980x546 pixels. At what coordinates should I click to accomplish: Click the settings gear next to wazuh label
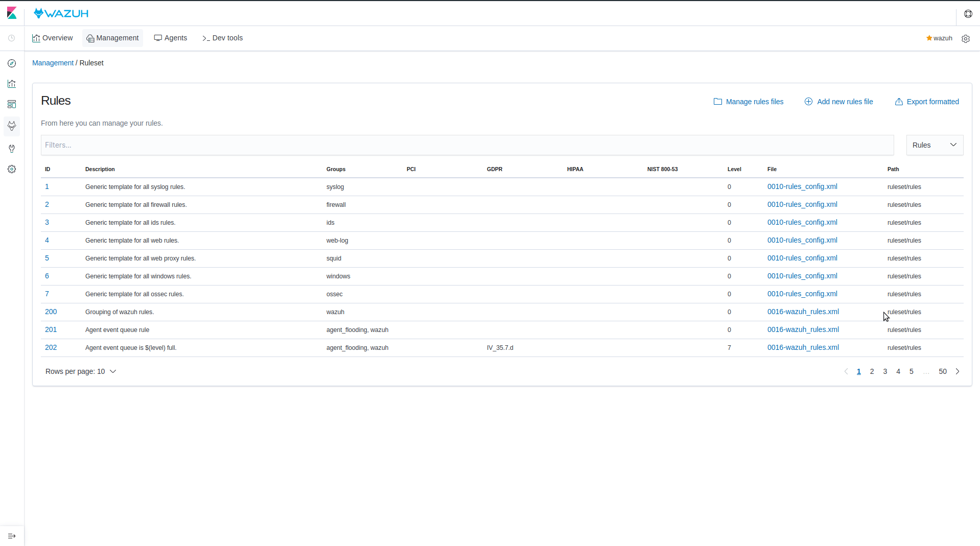(x=966, y=38)
